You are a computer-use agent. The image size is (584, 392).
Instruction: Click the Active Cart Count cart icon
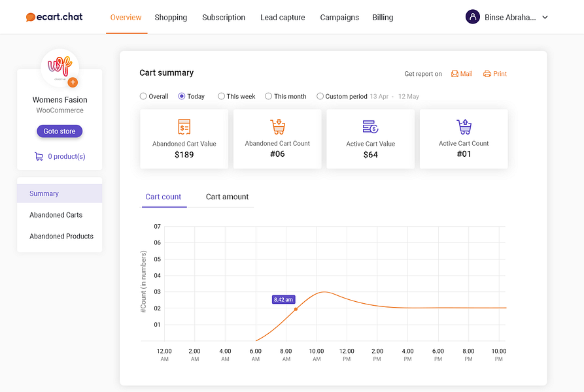point(464,127)
